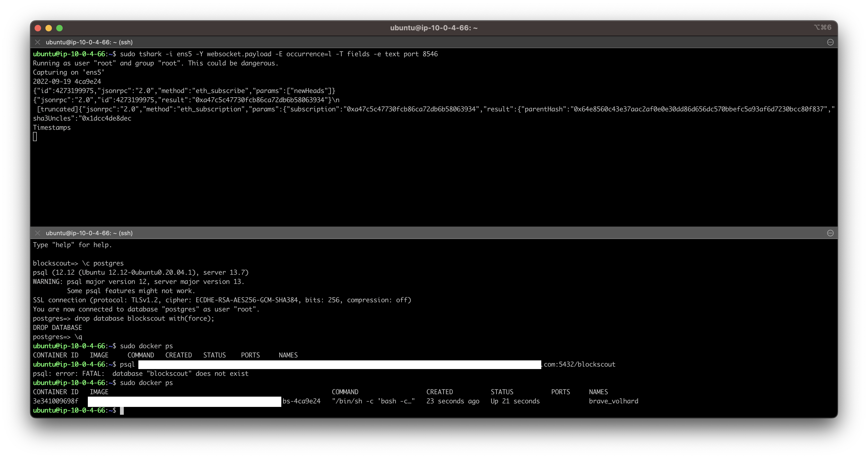Click the SSL connection protocol line

(x=222, y=300)
